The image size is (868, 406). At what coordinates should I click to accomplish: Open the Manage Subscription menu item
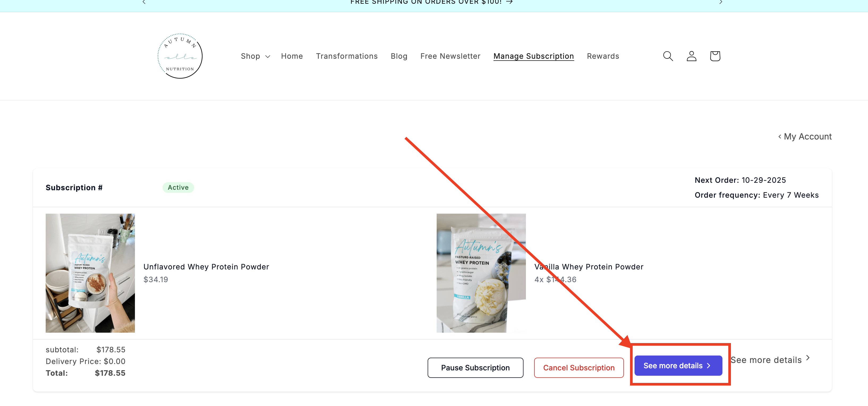point(533,56)
